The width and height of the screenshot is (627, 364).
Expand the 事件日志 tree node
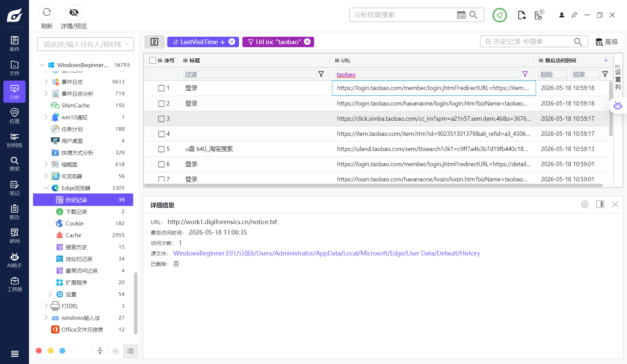pyautogui.click(x=46, y=82)
